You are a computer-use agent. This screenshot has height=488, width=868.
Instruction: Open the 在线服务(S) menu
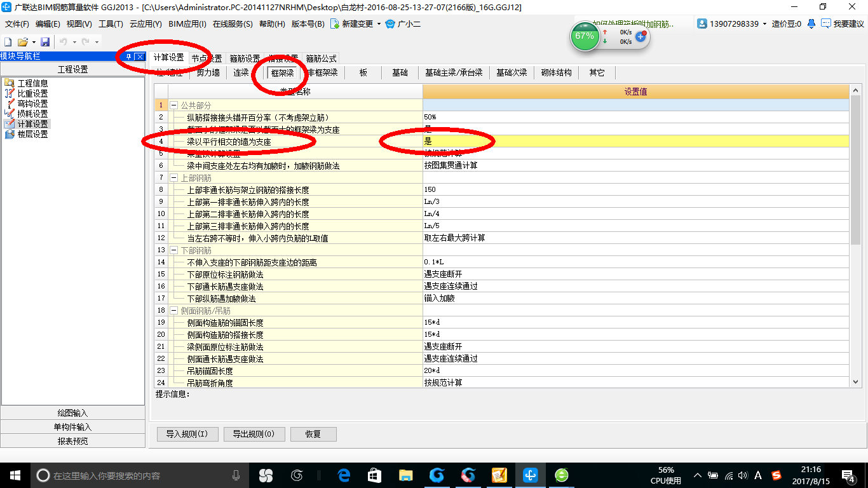233,24
